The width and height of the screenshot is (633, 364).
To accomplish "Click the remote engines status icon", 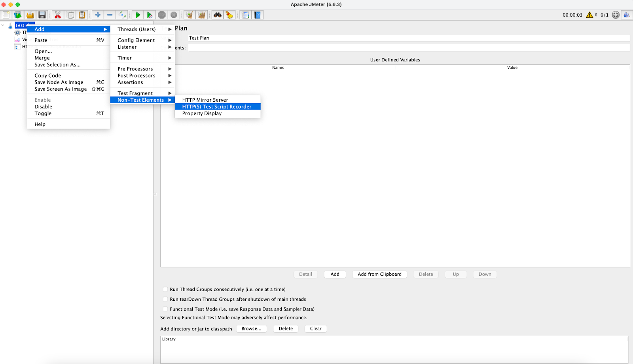I will pos(616,15).
